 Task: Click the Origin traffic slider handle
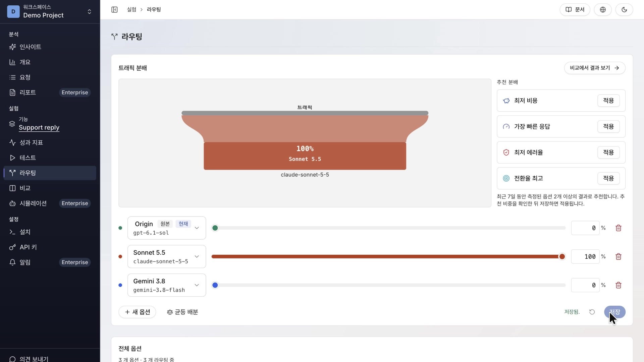[215, 228]
